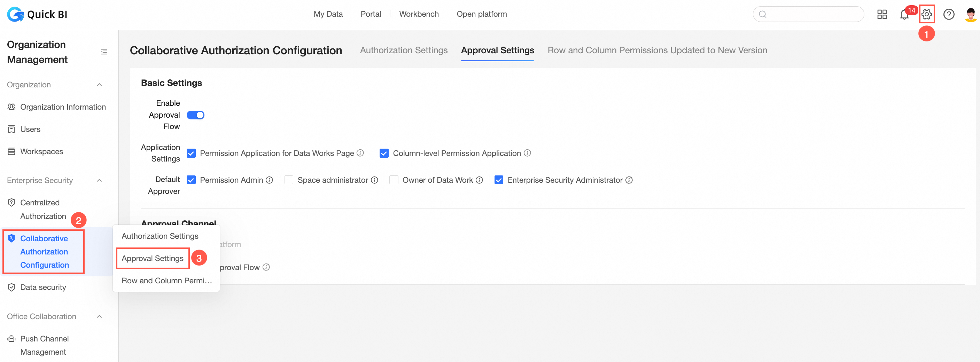The width and height of the screenshot is (980, 362).
Task: Choose Approval Settings in popup menu
Action: (153, 258)
